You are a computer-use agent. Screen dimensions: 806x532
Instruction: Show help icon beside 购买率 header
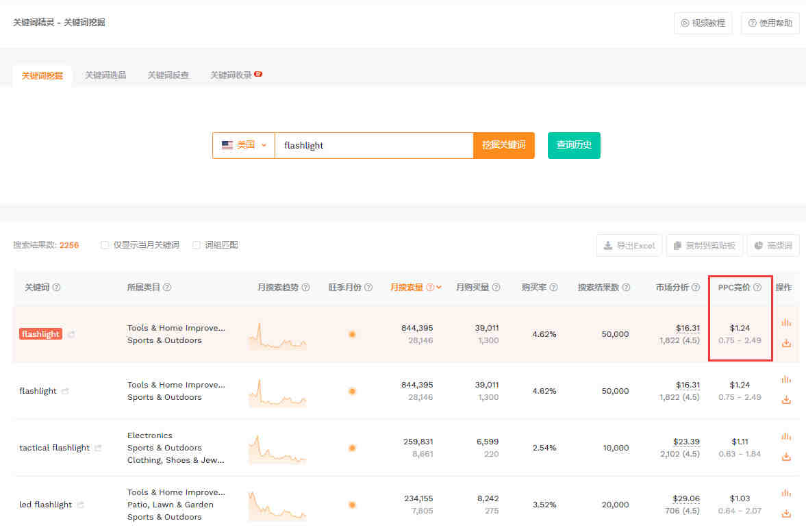tap(553, 288)
